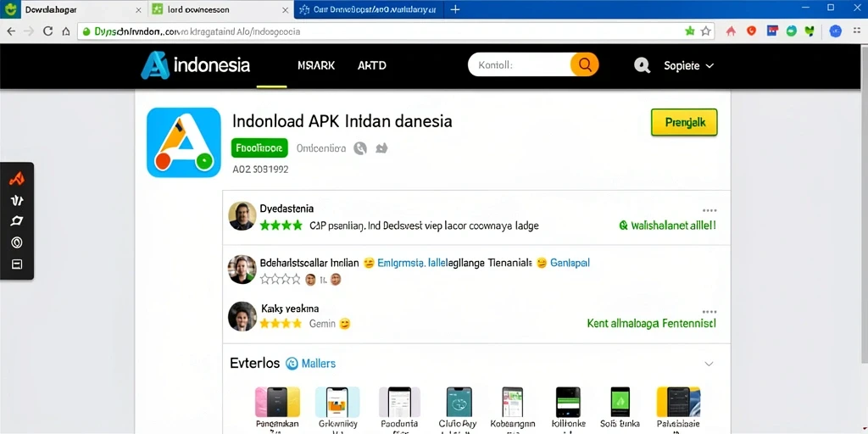This screenshot has width=868, height=434.
Task: Click the gray phone icon next to Onicentioa
Action: [360, 148]
